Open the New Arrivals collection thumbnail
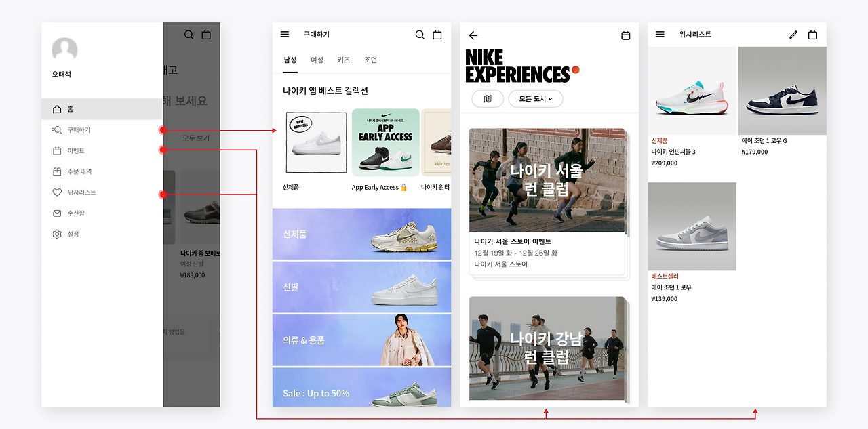Image resolution: width=868 pixels, height=429 pixels. coord(316,143)
